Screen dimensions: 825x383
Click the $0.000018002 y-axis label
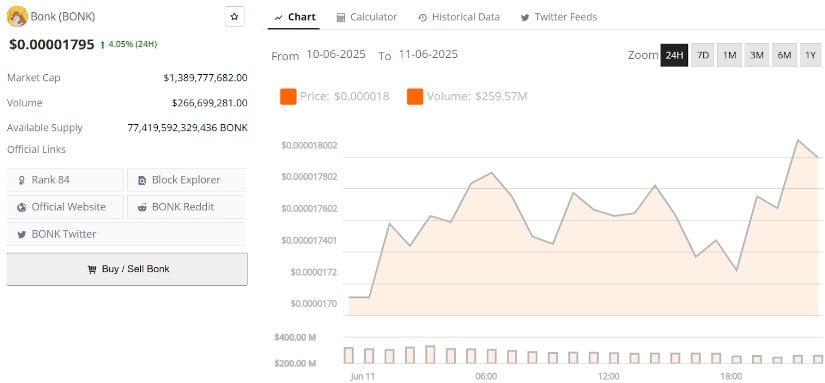[x=309, y=145]
